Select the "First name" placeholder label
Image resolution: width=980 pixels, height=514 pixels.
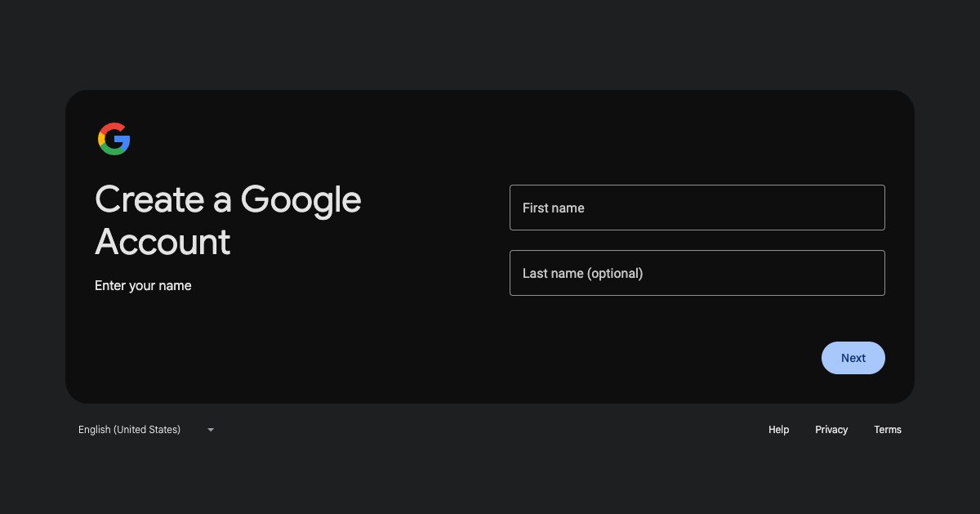coord(554,208)
